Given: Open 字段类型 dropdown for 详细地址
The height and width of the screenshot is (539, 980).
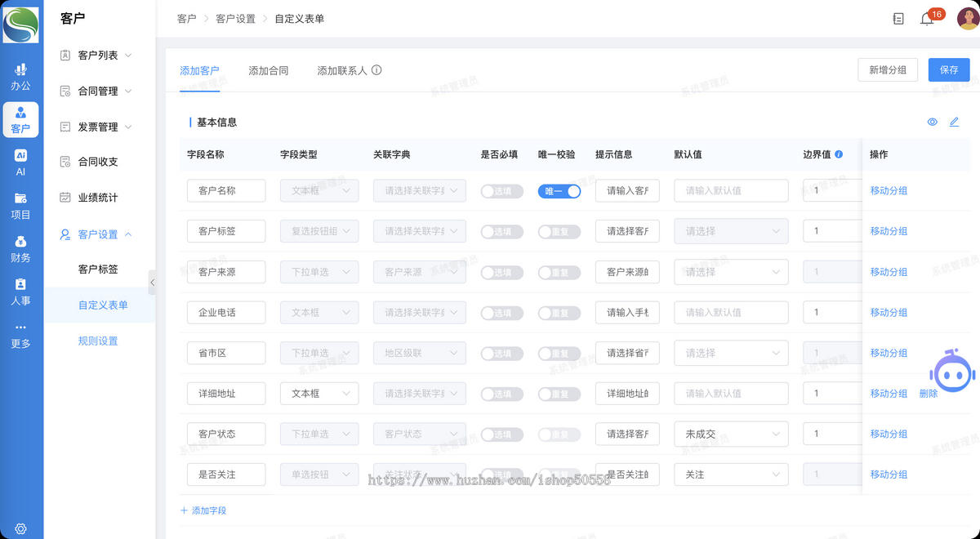Looking at the screenshot, I should tap(319, 394).
